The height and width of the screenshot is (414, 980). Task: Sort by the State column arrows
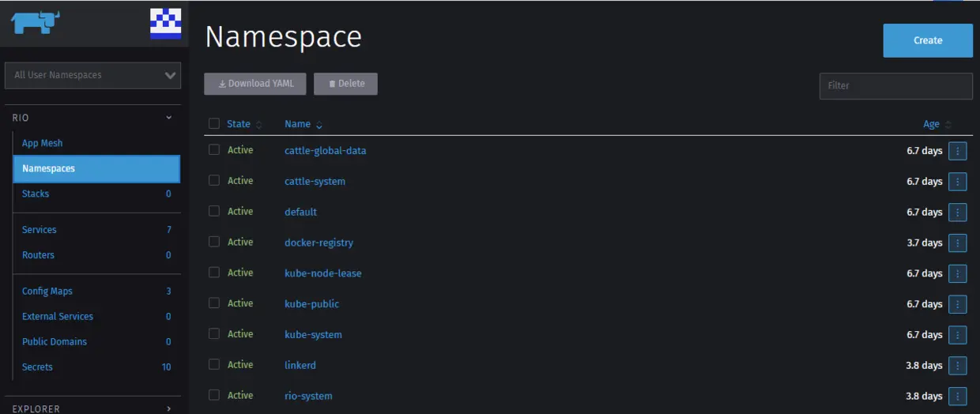click(258, 125)
